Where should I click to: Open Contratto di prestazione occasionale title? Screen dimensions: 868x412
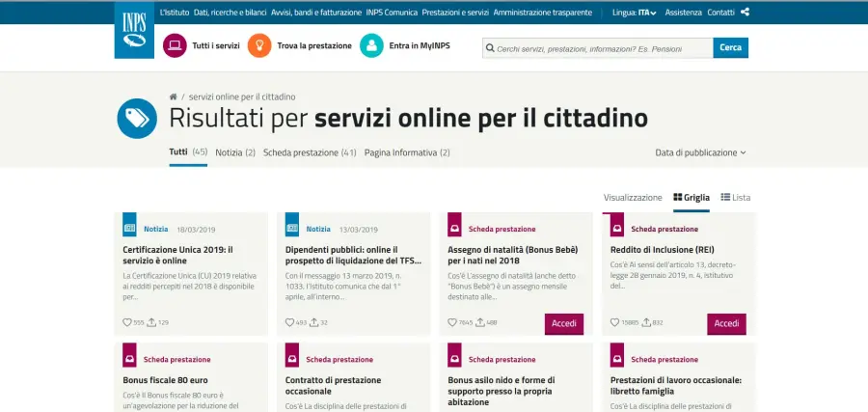coord(334,386)
